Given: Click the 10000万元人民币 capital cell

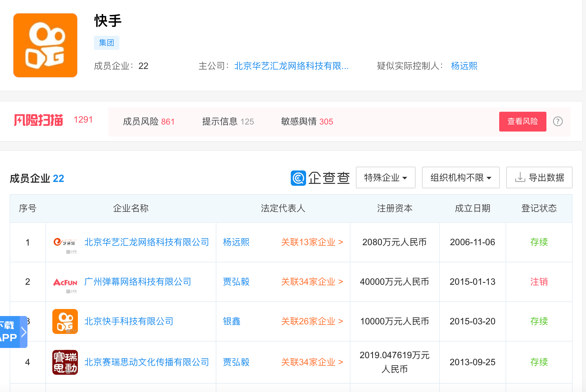Looking at the screenshot, I should tap(394, 321).
